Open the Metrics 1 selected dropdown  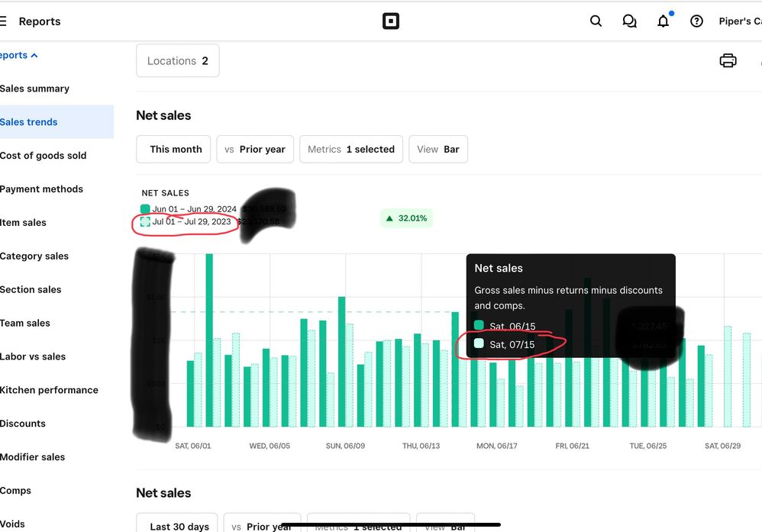351,150
